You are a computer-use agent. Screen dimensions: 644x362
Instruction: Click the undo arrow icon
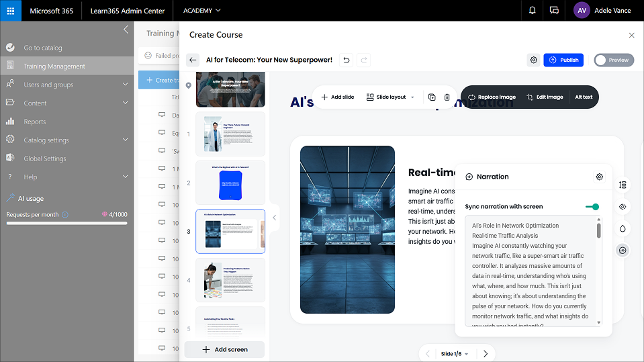click(x=347, y=60)
